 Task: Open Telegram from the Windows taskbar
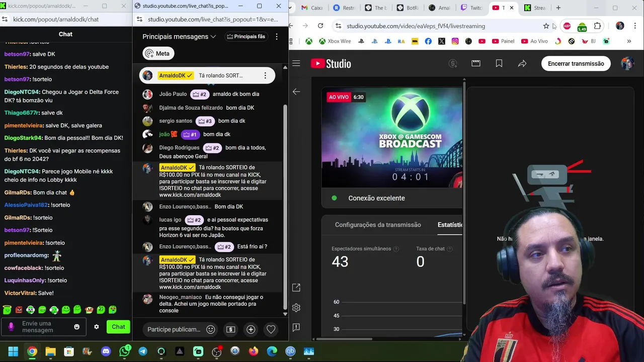(143, 351)
